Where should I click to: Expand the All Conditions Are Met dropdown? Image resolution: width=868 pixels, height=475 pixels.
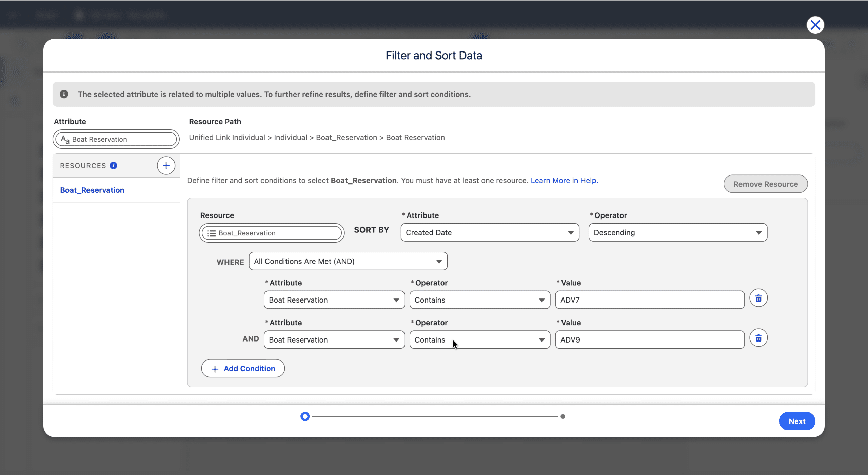[x=348, y=261]
